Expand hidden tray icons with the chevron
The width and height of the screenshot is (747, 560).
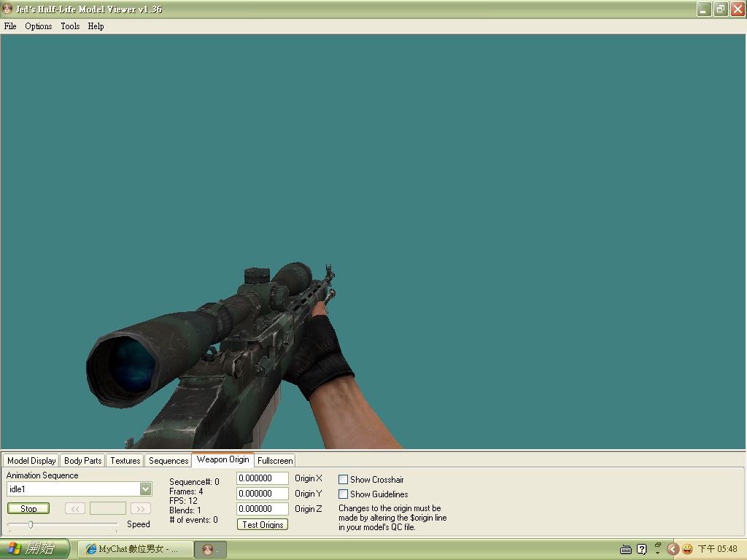coord(673,550)
